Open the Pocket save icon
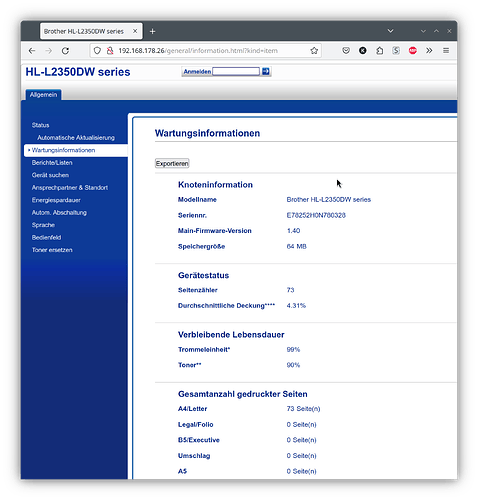The image size is (477, 500). pyautogui.click(x=346, y=51)
